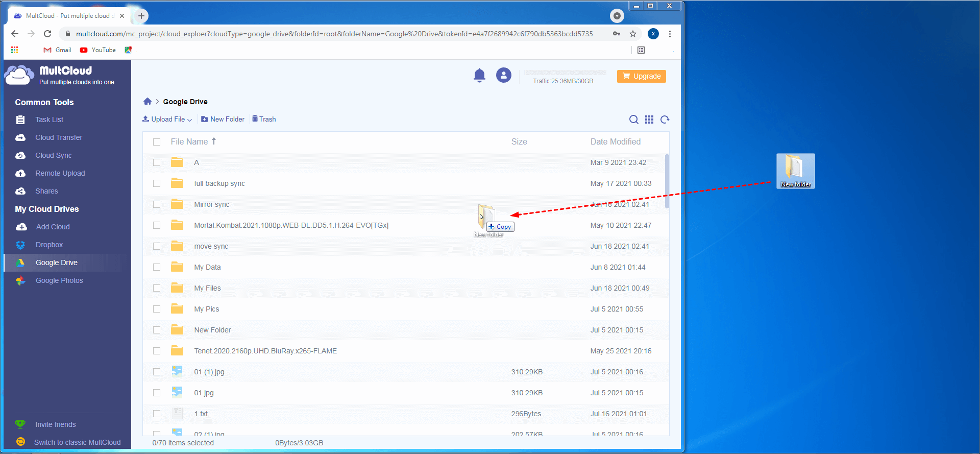This screenshot has width=980, height=454.
Task: Click the Date Modified column header
Action: coord(616,142)
